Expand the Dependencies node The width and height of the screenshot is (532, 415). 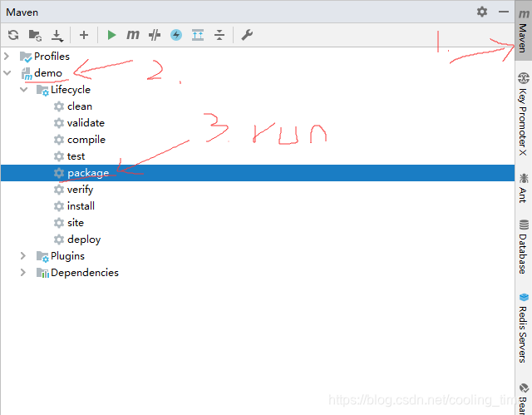click(23, 273)
